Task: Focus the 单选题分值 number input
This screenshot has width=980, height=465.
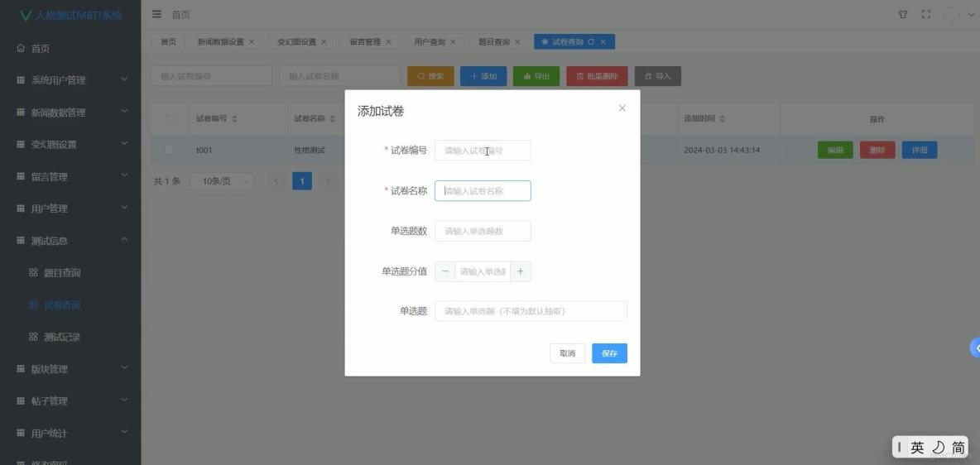Action: pyautogui.click(x=483, y=271)
